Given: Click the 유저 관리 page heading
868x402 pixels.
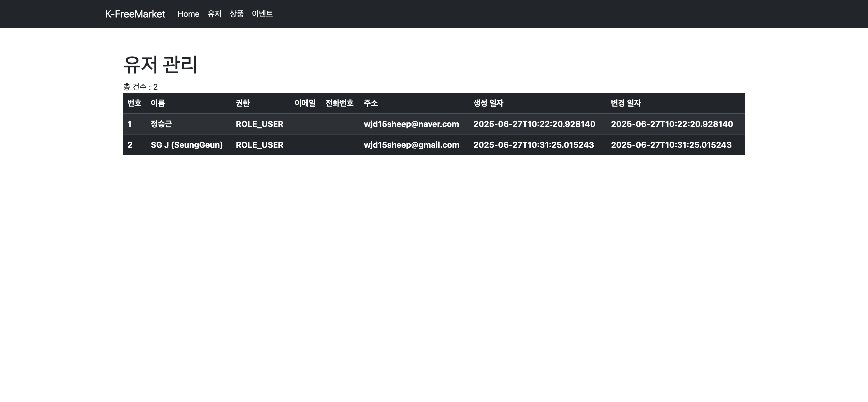Looking at the screenshot, I should (x=160, y=64).
